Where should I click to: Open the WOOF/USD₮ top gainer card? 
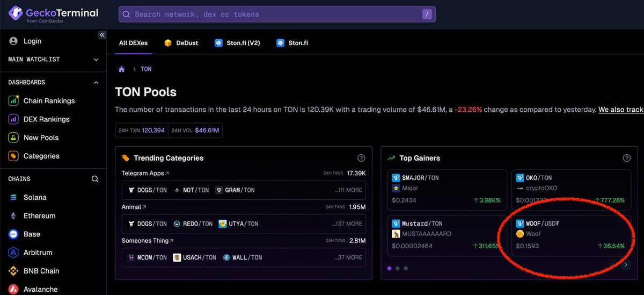571,235
